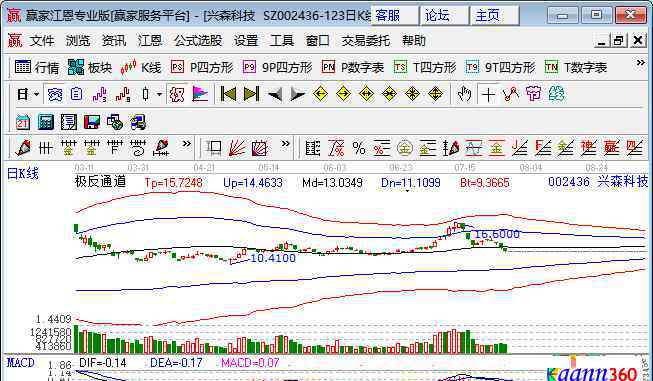The height and width of the screenshot is (381, 653).
Task: Click the candlestick chart type icon
Action: point(145,95)
